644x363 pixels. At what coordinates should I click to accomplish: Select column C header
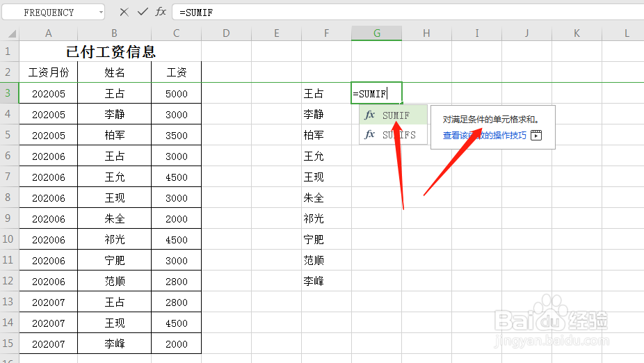tap(176, 33)
